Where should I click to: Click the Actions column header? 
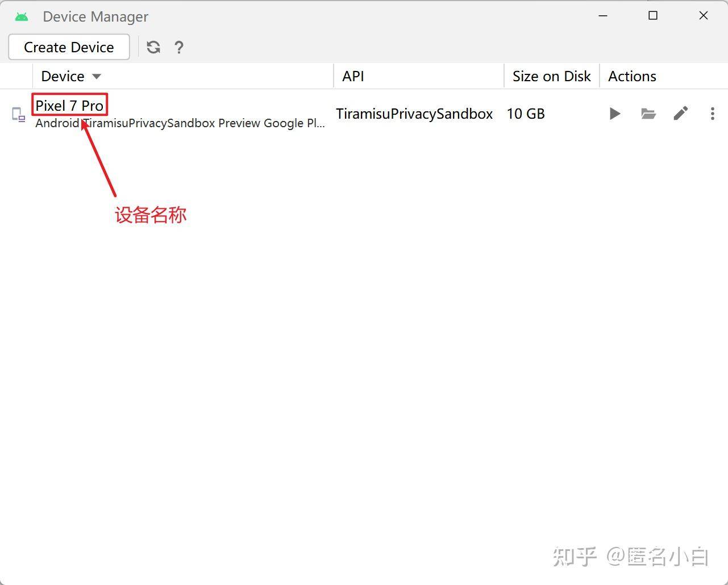point(664,76)
